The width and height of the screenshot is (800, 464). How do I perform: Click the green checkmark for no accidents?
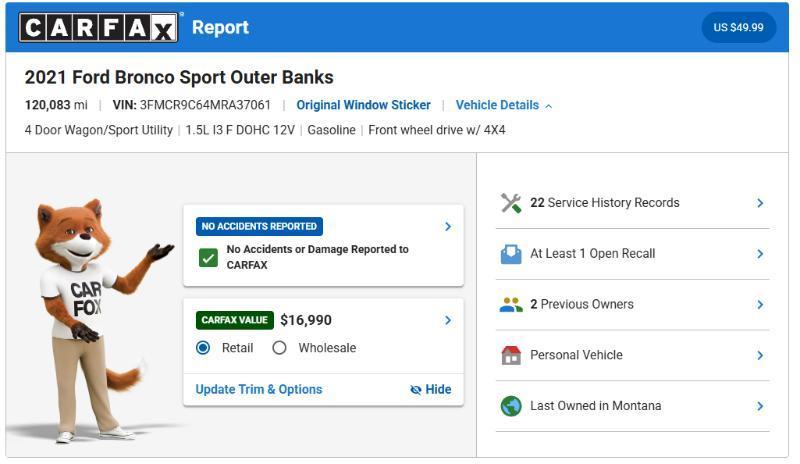[x=208, y=258]
